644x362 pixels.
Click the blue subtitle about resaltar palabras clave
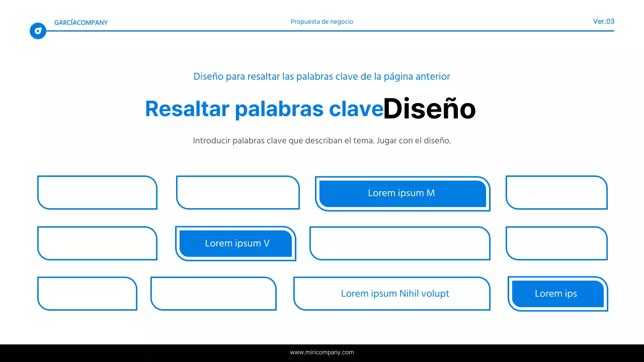(321, 76)
